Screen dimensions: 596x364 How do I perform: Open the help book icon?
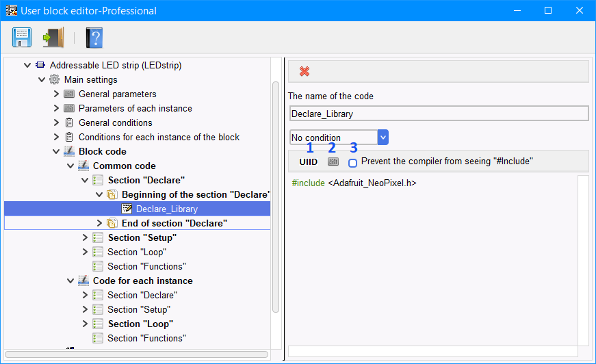coord(94,38)
